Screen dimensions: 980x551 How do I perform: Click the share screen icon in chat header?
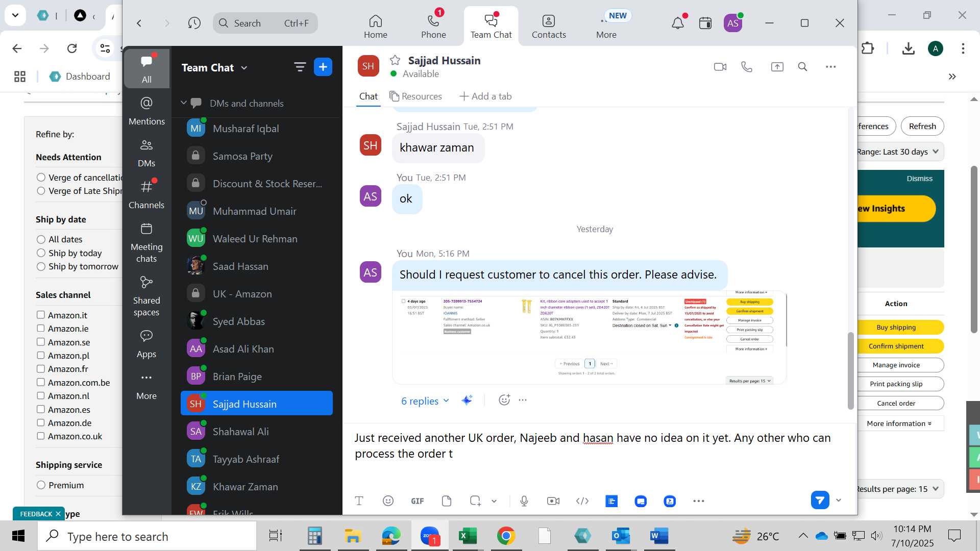(777, 67)
